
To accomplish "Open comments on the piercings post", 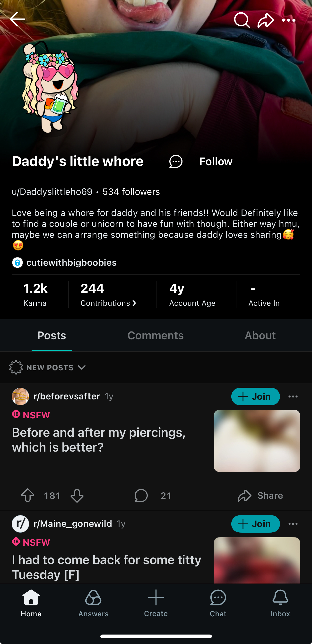I will click(x=141, y=495).
